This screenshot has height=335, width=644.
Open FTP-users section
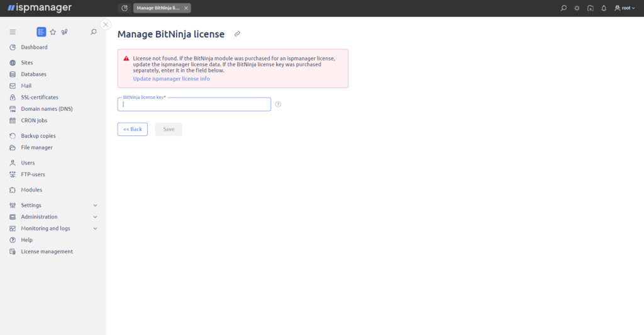click(33, 174)
